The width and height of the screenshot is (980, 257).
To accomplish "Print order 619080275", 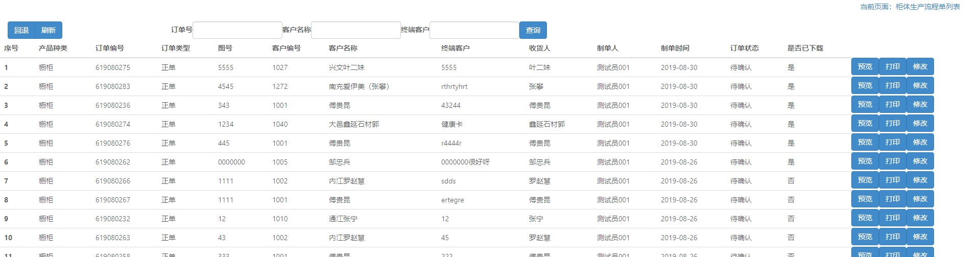I will [893, 66].
